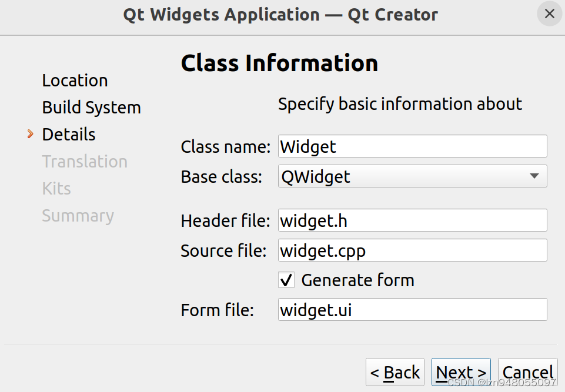Click the Class name label
The image size is (565, 392).
pyautogui.click(x=226, y=147)
